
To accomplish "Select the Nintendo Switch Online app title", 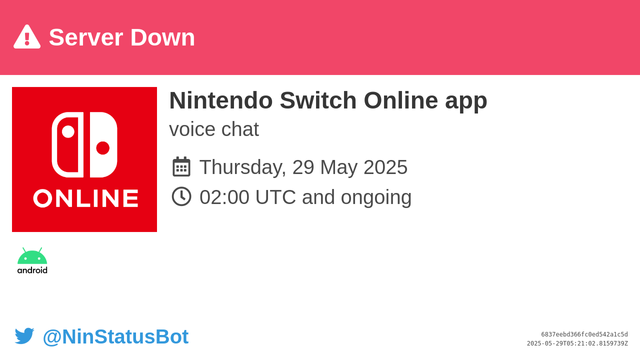I will tap(328, 100).
